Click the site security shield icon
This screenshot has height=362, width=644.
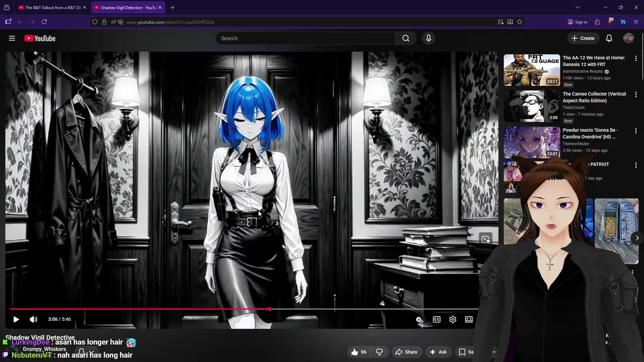[x=95, y=22]
